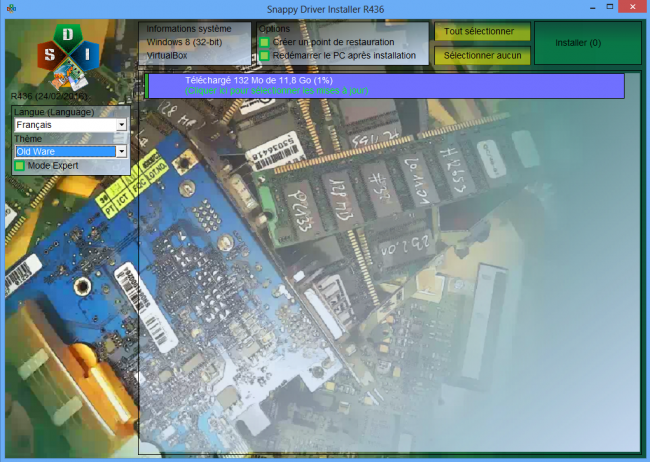Toggle the Mode Expert checkbox

point(19,166)
